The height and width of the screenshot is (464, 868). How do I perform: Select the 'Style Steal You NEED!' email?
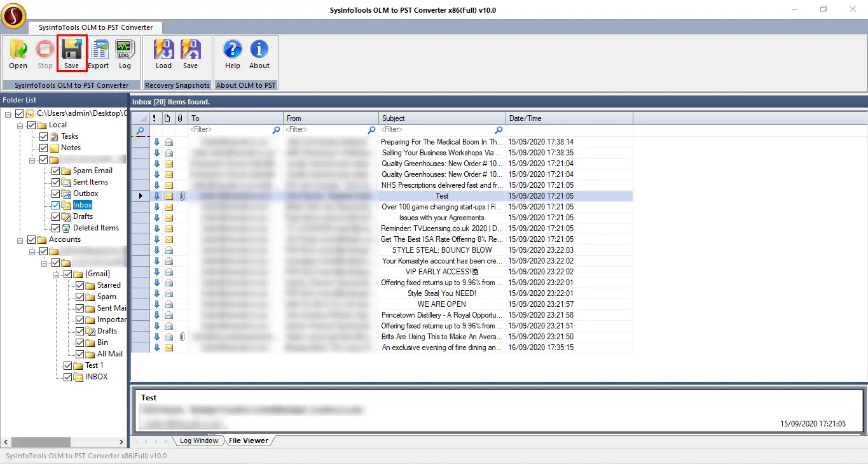[442, 293]
